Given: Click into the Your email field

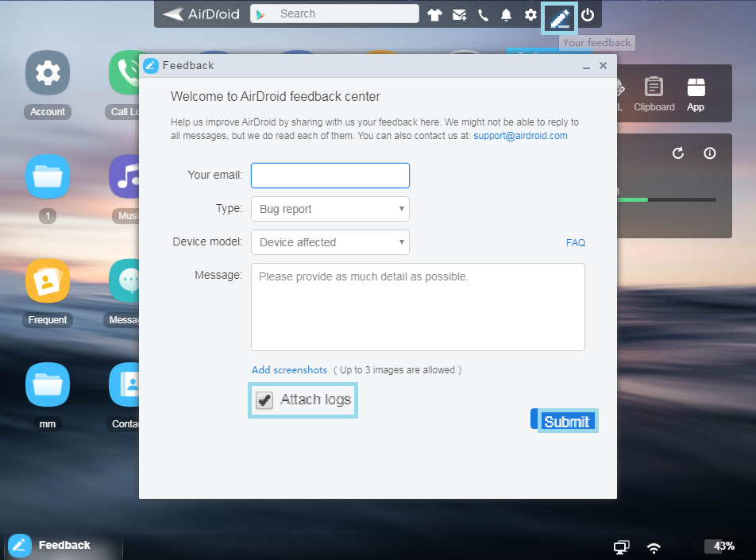Looking at the screenshot, I should click(330, 176).
